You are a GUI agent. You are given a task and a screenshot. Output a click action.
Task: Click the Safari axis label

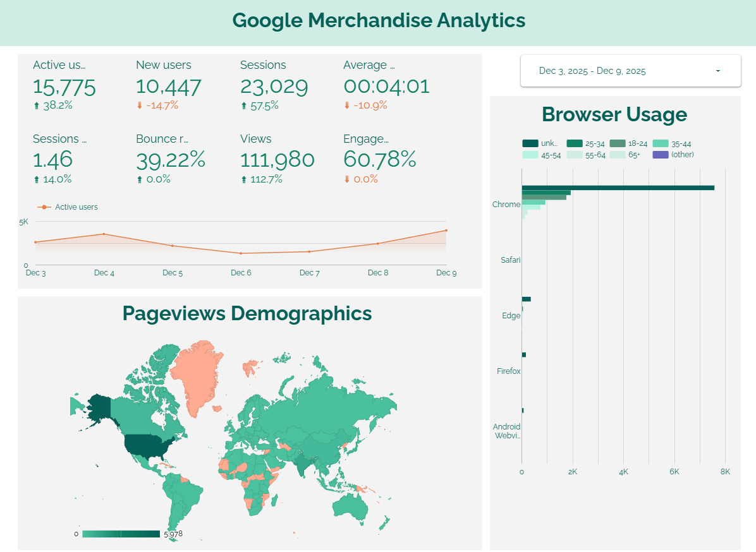(x=511, y=260)
